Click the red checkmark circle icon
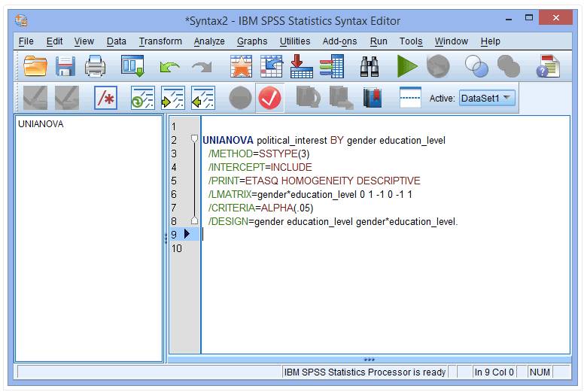The height and width of the screenshot is (392, 584). click(269, 98)
